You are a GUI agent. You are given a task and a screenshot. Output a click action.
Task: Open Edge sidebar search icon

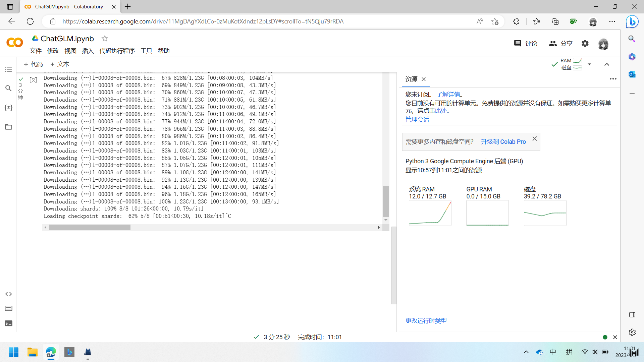(x=632, y=39)
